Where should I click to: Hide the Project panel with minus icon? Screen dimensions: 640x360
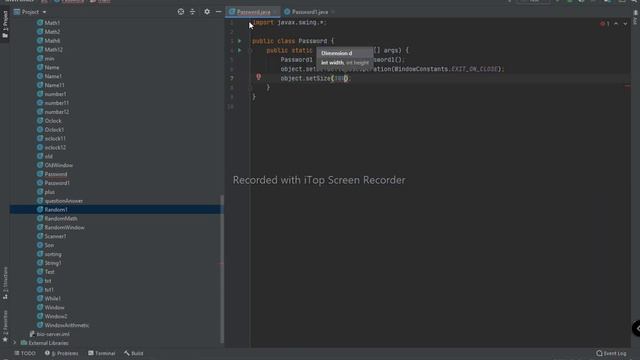(218, 12)
